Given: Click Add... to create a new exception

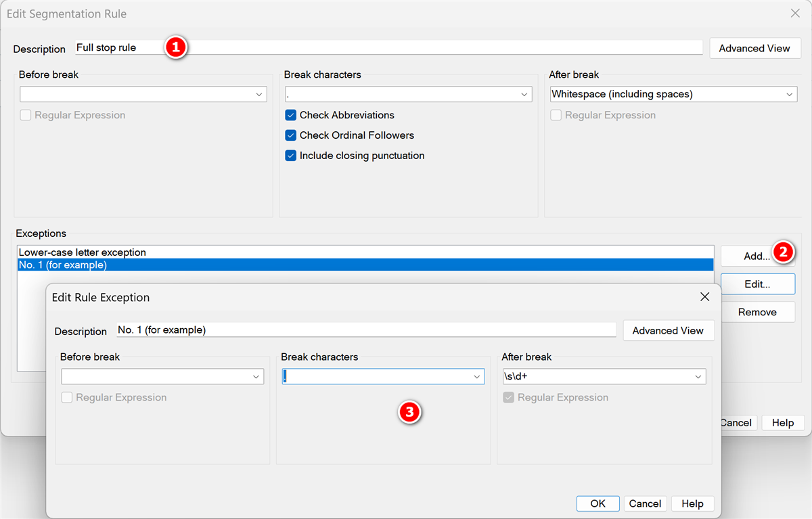Looking at the screenshot, I should (x=757, y=256).
